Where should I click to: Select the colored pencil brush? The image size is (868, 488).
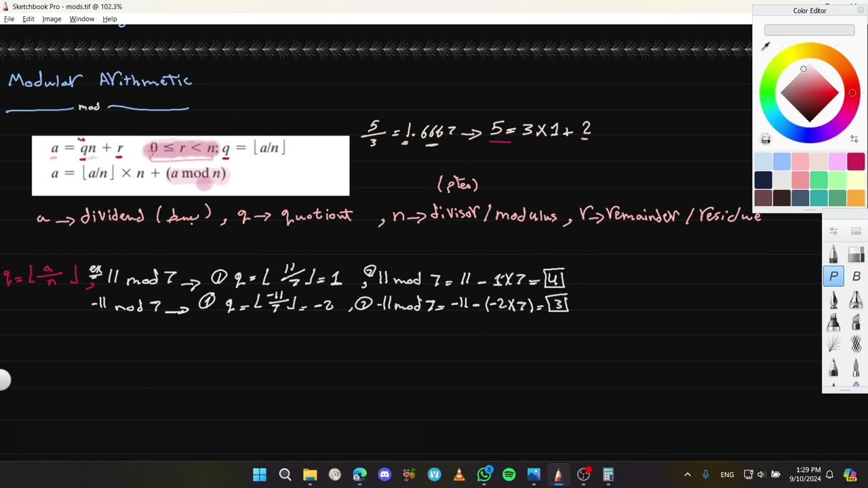click(833, 367)
